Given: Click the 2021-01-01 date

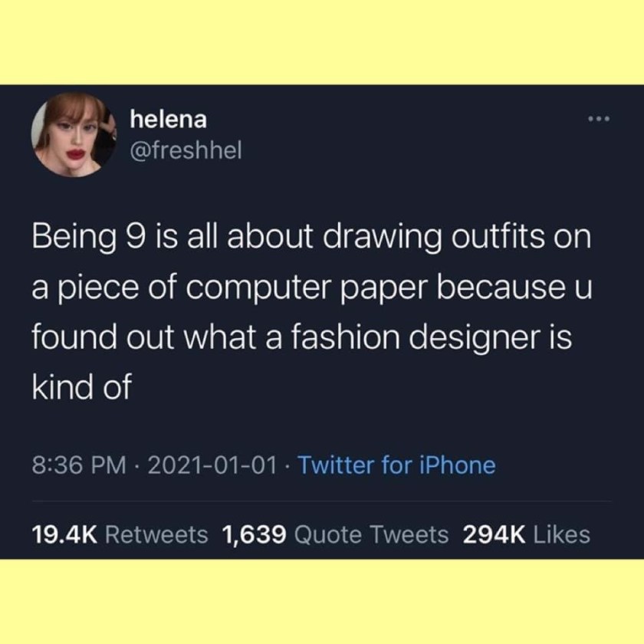Looking at the screenshot, I should [x=212, y=465].
